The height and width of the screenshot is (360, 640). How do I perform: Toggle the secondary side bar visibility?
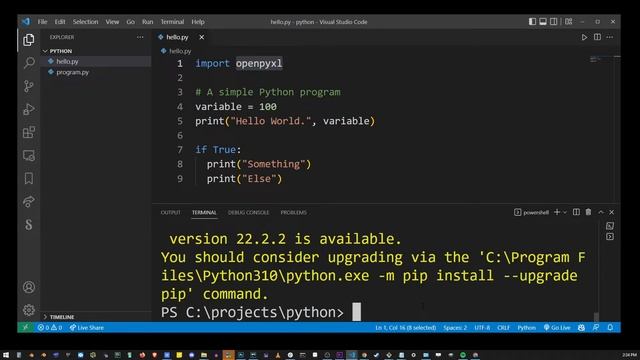(553, 22)
